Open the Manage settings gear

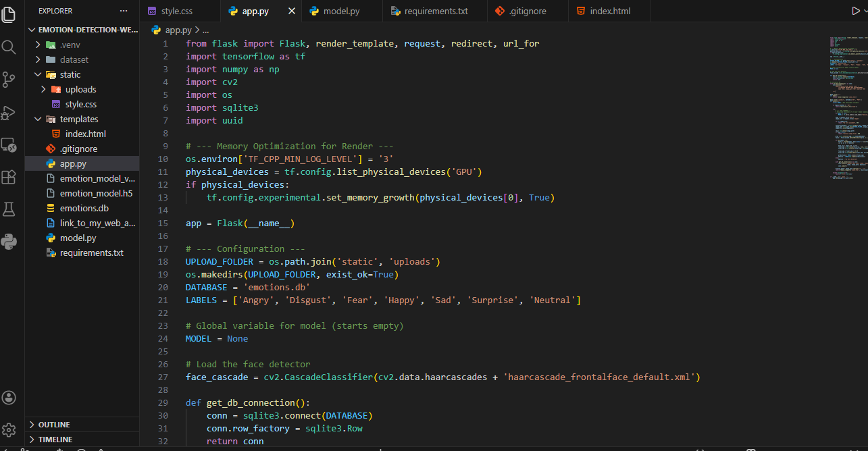pos(9,429)
